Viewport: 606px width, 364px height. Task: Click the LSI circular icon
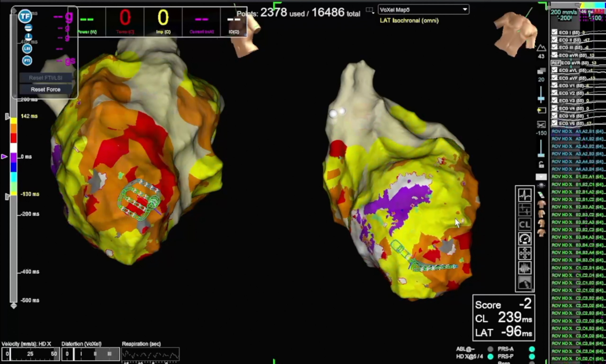point(27,49)
